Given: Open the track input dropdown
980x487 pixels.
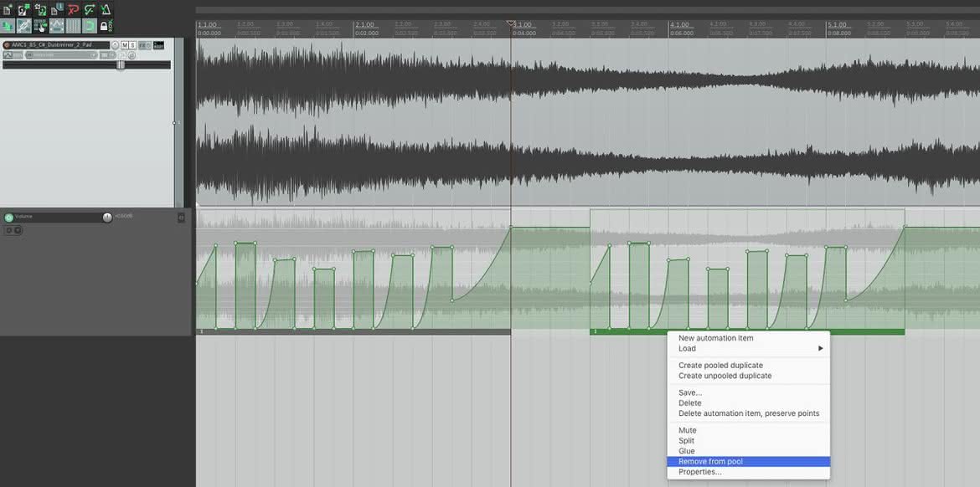Looking at the screenshot, I should (x=62, y=55).
